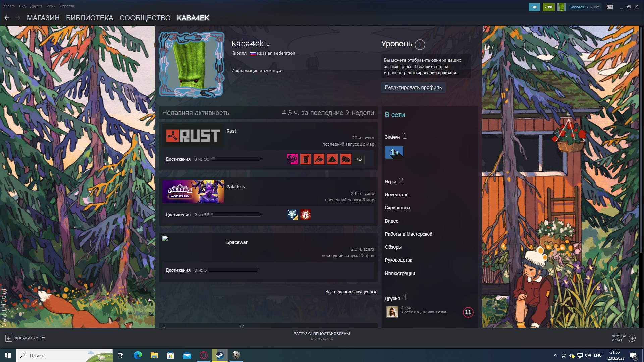
Task: Open account dropdown Kaba4ek in top bar
Action: [584, 7]
